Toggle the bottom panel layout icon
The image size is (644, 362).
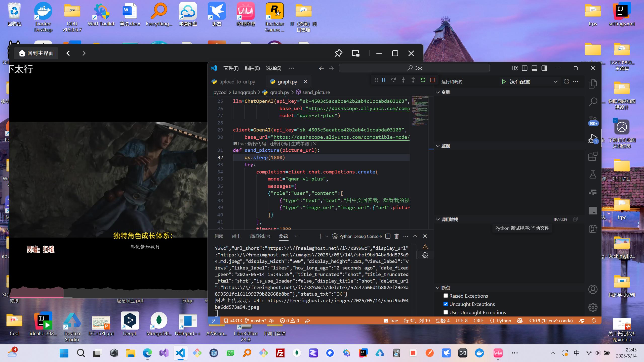click(x=534, y=68)
